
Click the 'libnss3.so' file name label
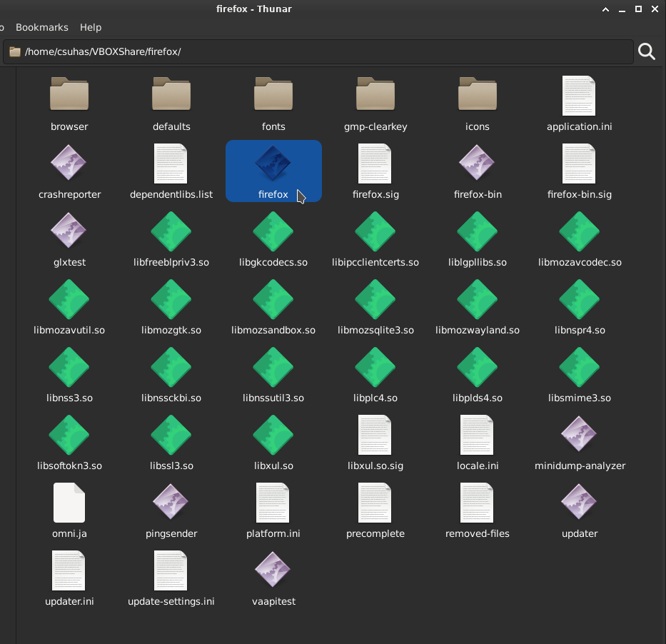[x=69, y=398]
